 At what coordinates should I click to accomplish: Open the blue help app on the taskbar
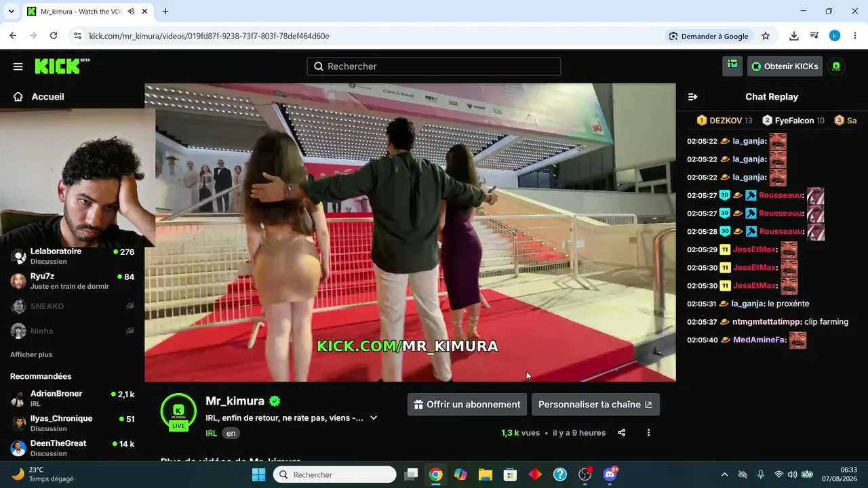pyautogui.click(x=560, y=474)
